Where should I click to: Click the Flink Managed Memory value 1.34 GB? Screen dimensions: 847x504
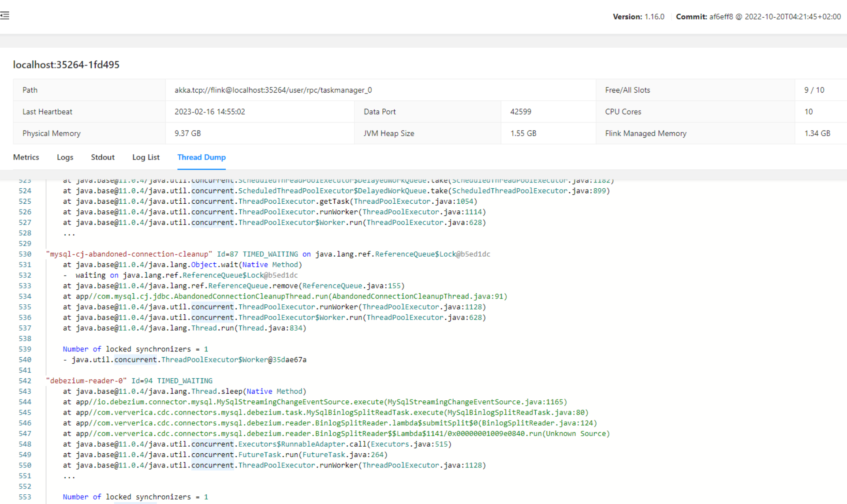(x=817, y=133)
